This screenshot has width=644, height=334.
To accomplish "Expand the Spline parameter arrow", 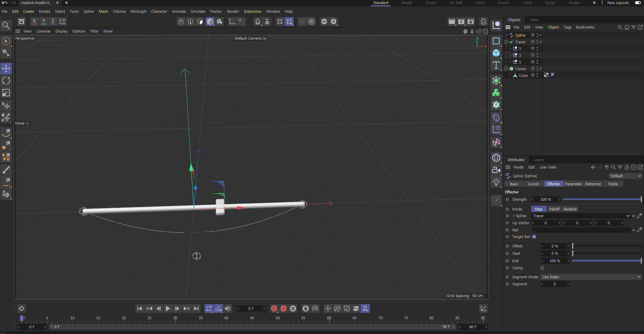I will pyautogui.click(x=514, y=216).
